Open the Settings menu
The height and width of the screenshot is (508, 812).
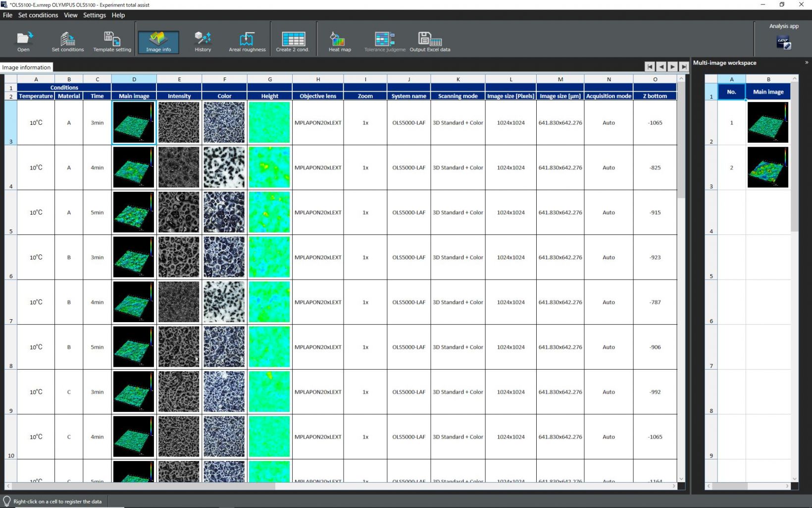(94, 15)
